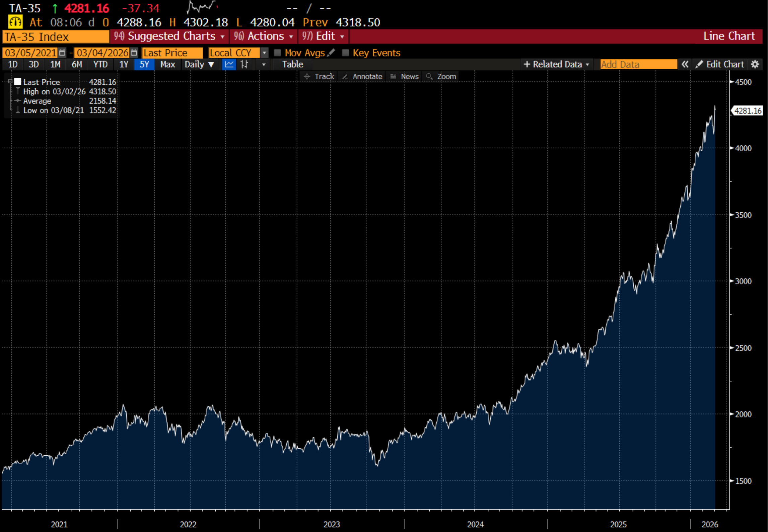Click the yellow gauge icon near At
Screen dimensions: 768x532
tap(15, 22)
